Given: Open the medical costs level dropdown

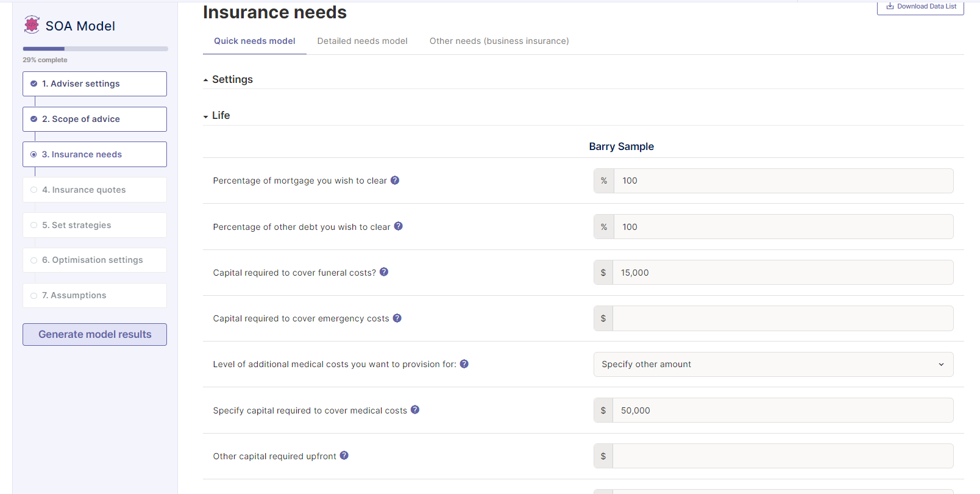Looking at the screenshot, I should coord(773,364).
